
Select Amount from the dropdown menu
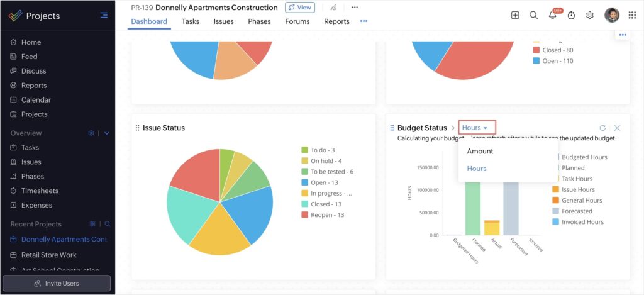tap(480, 151)
